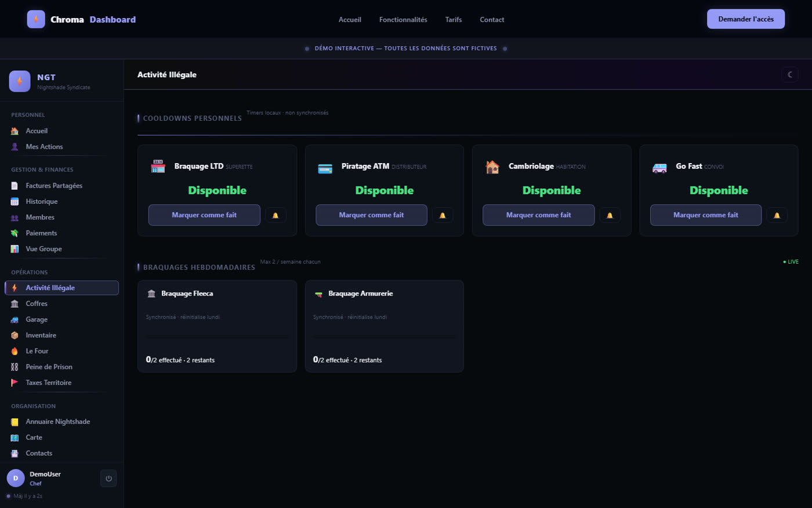Click 'Disponible' status under Go Fast
This screenshot has height=508, width=812.
coord(719,190)
